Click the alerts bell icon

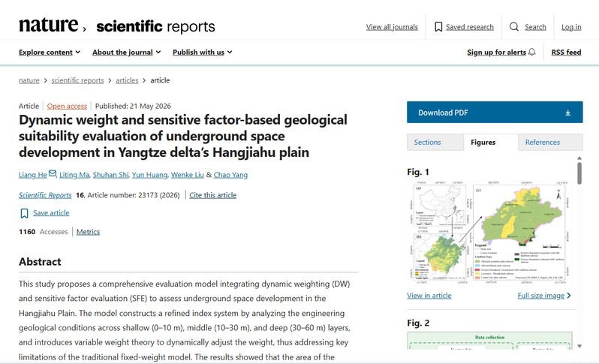(x=531, y=52)
